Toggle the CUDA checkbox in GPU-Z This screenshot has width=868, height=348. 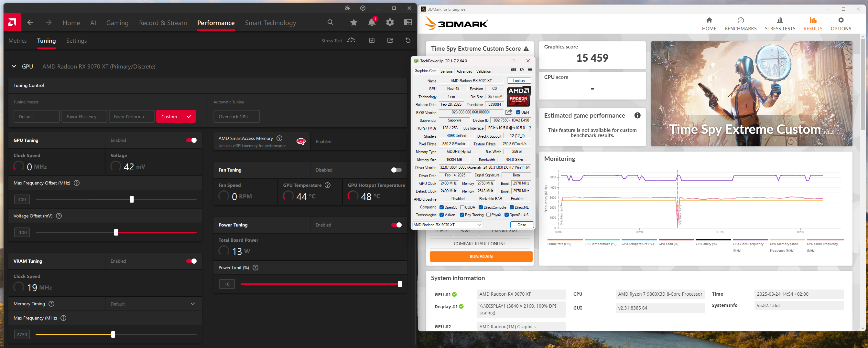(x=462, y=207)
